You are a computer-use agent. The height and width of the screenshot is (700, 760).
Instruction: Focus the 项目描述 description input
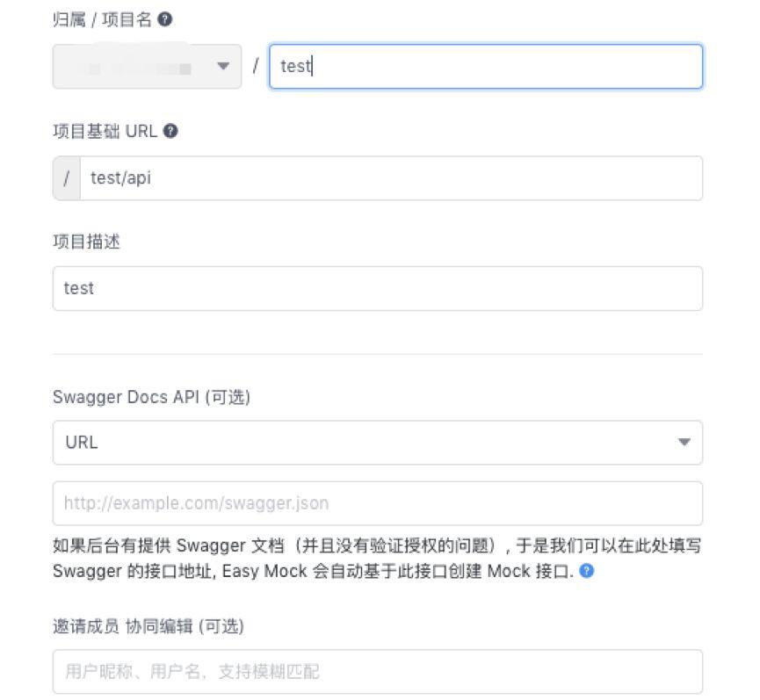pyautogui.click(x=377, y=288)
